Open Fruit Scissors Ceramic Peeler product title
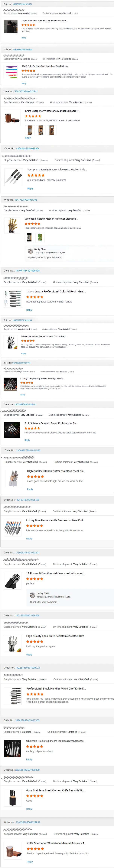Viewport: 114px width, 868px height. [50, 423]
